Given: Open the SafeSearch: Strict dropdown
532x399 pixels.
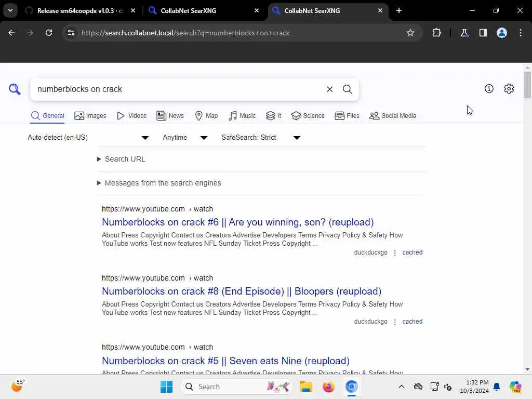Looking at the screenshot, I should click(x=261, y=137).
